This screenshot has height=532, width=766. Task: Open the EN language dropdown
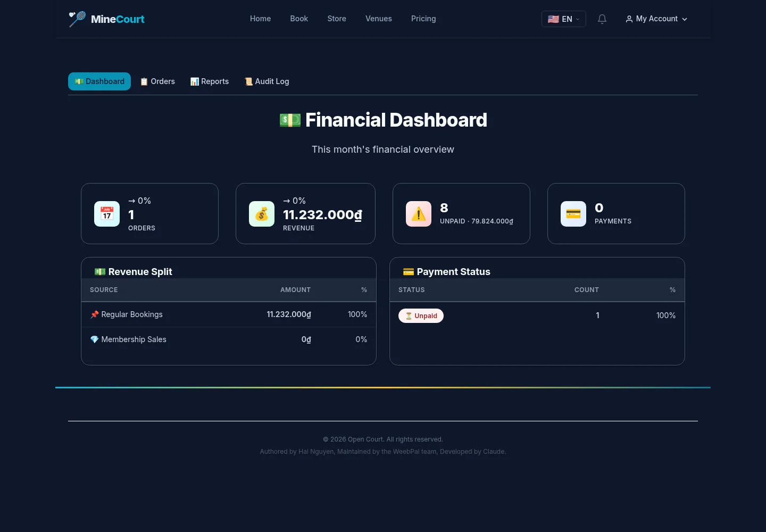point(564,19)
